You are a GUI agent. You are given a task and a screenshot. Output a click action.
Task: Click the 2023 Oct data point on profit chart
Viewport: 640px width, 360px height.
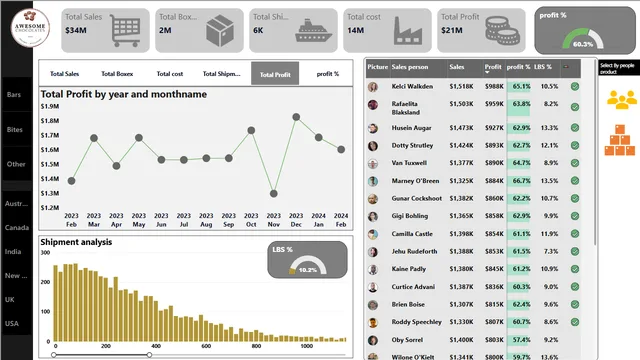[251, 130]
